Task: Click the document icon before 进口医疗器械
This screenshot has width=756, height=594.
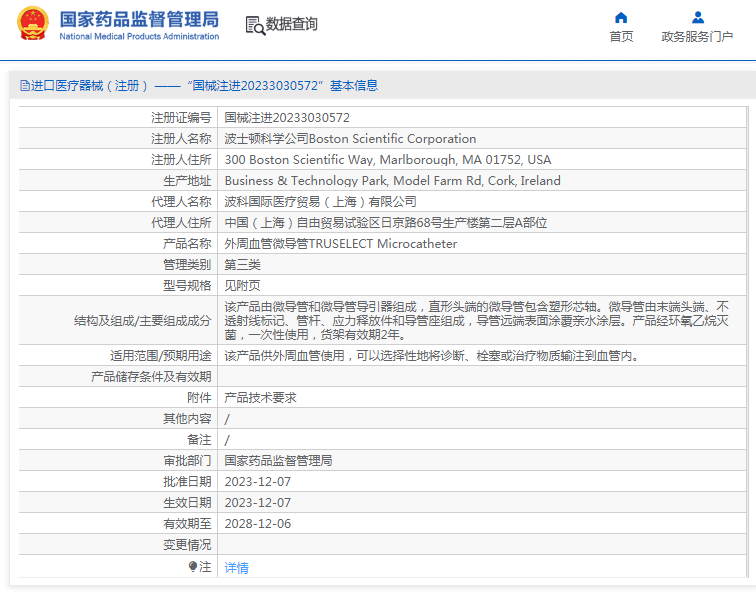Action: coord(25,86)
